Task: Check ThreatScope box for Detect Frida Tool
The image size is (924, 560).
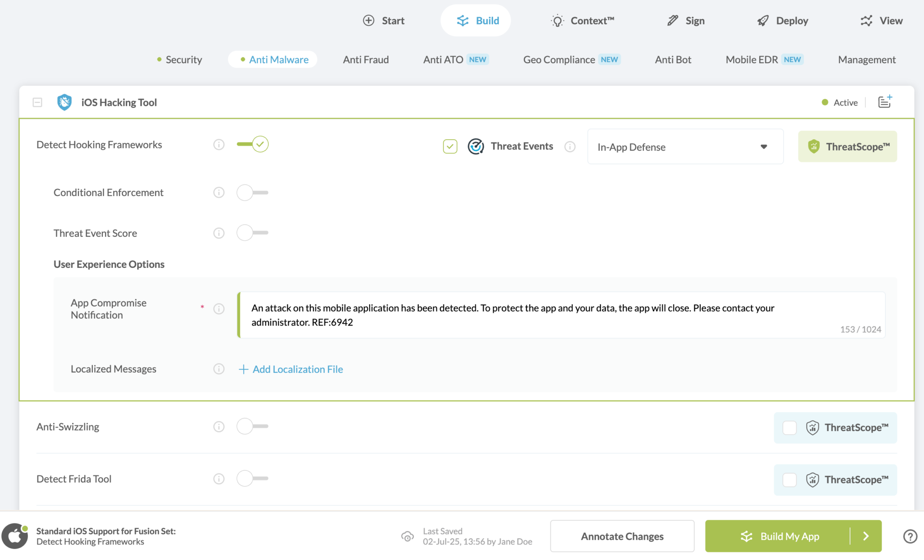Action: 790,480
